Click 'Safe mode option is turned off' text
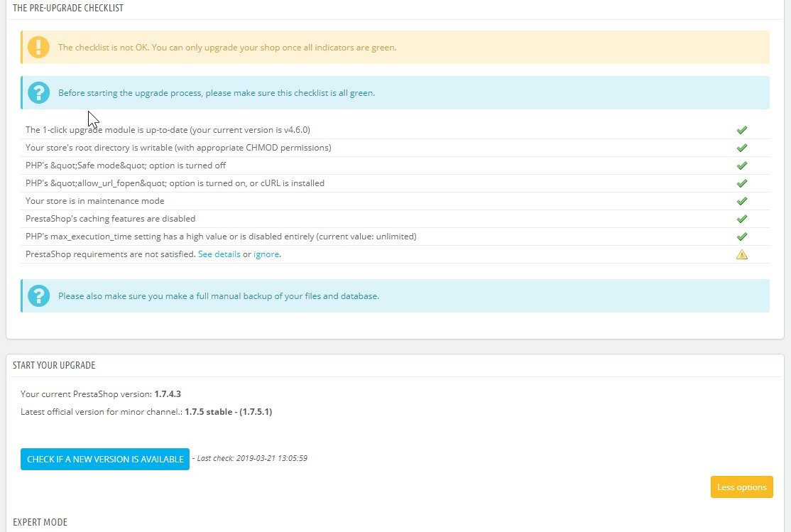Screen dimensions: 791x532 126,165
